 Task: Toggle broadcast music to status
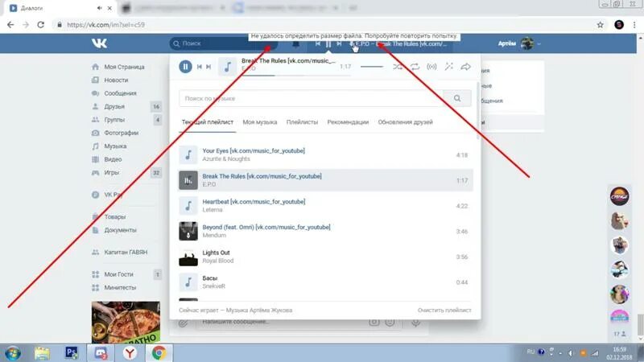[x=431, y=67]
